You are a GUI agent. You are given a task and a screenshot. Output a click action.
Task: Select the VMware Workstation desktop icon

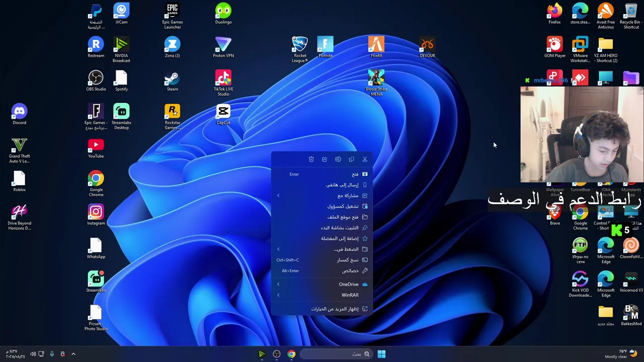(x=580, y=50)
